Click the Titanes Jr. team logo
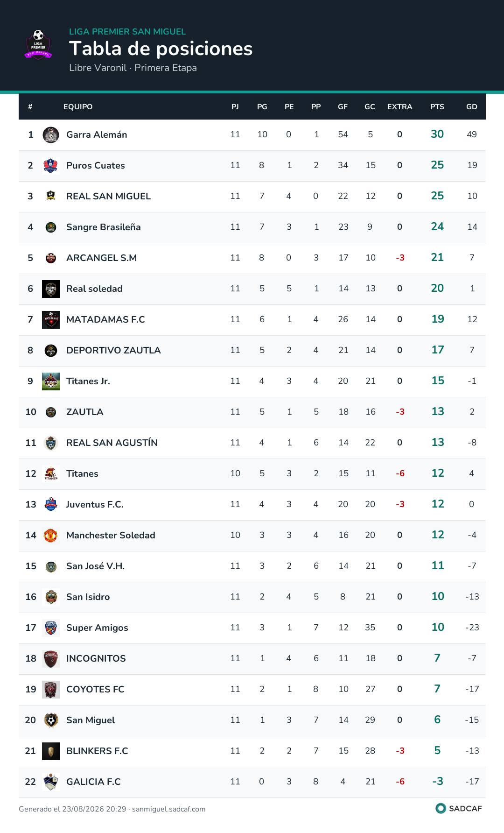The width and height of the screenshot is (504, 833). pyautogui.click(x=51, y=381)
